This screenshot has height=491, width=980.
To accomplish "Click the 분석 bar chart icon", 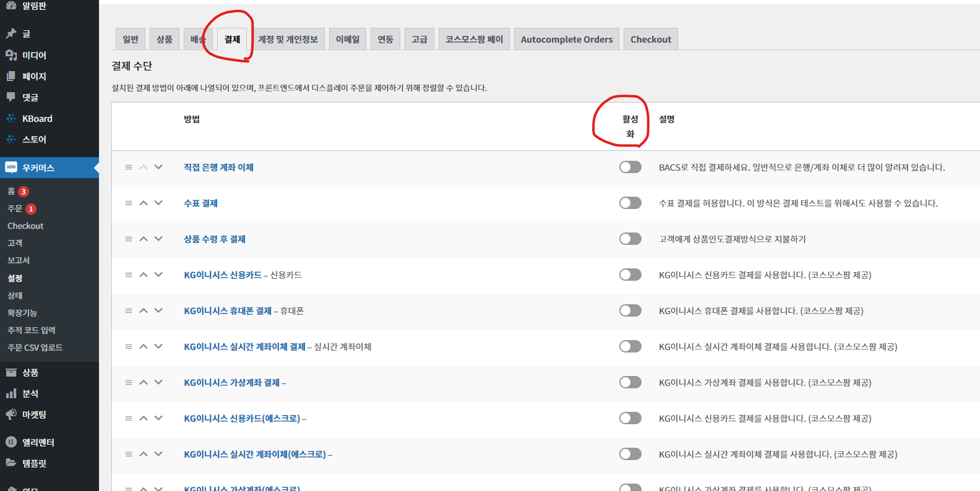I will coord(11,393).
